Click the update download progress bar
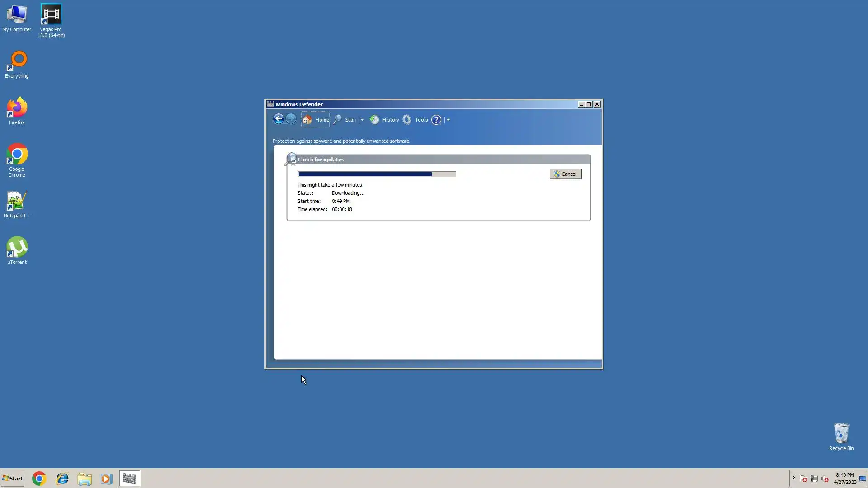 point(376,174)
